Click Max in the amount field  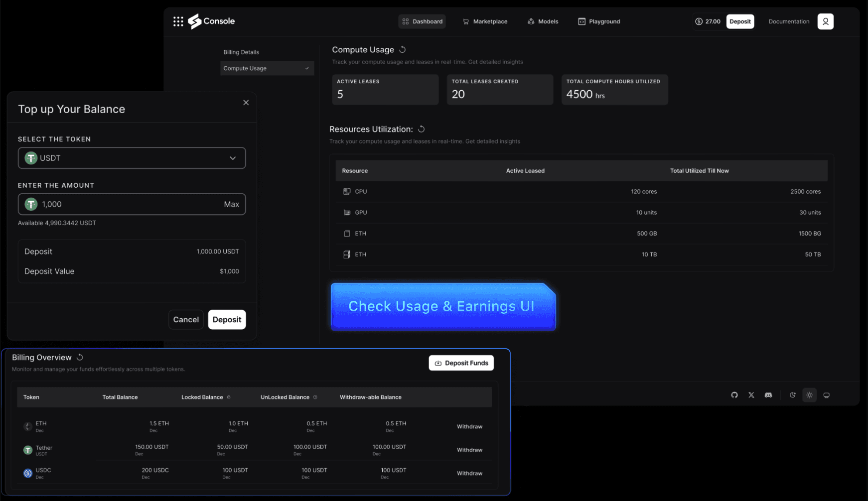pyautogui.click(x=231, y=204)
